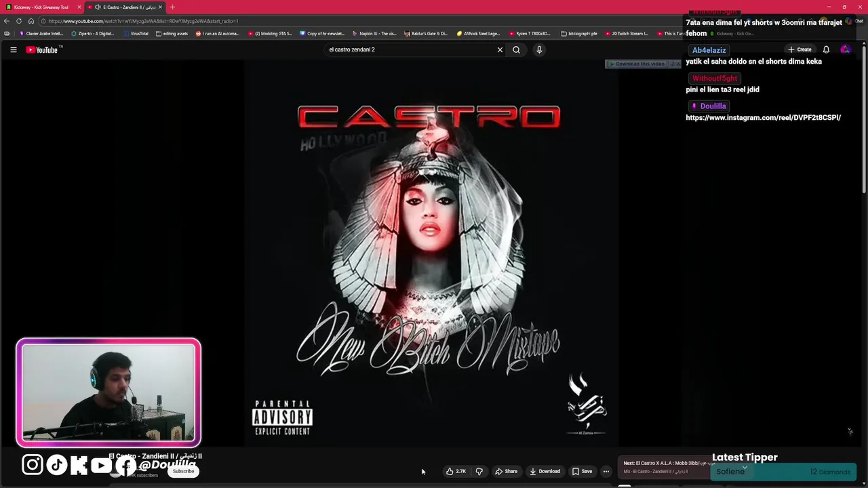
Task: Open Baldur's Gate 3 bookmark
Action: click(x=426, y=33)
